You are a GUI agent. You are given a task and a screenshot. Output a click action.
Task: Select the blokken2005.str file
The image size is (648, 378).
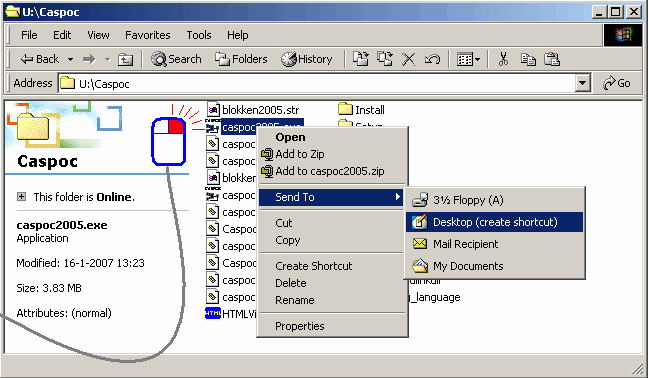tap(253, 110)
